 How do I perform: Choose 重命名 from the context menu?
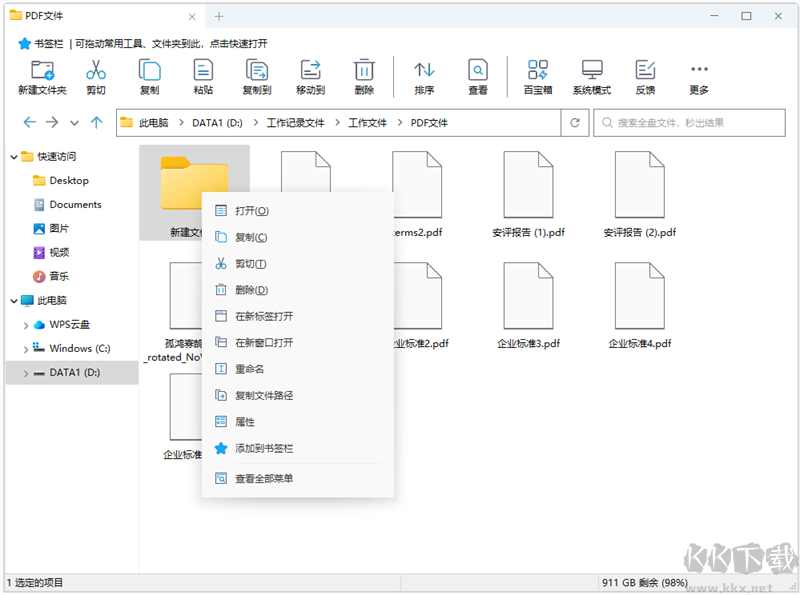[x=252, y=367]
